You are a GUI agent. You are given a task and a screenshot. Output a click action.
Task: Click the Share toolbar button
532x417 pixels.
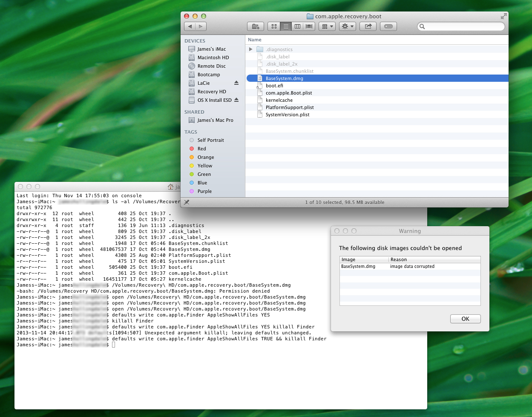(x=368, y=26)
